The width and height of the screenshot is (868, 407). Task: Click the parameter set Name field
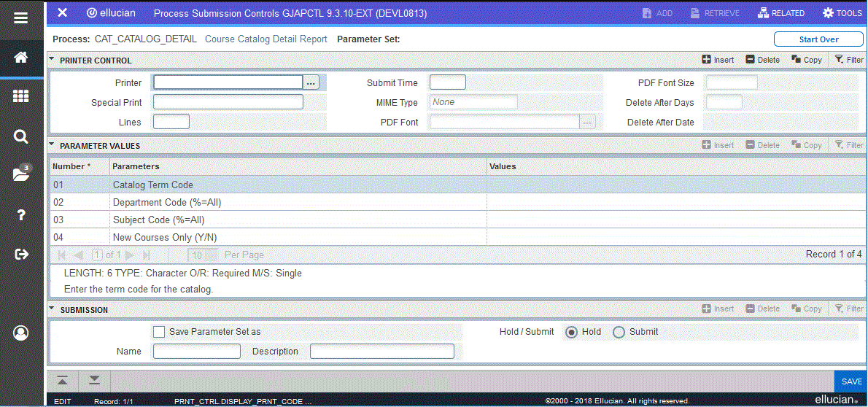pos(196,351)
